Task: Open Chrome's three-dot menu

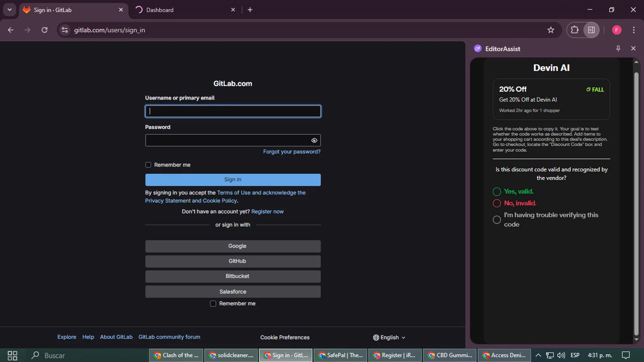Action: click(x=634, y=30)
